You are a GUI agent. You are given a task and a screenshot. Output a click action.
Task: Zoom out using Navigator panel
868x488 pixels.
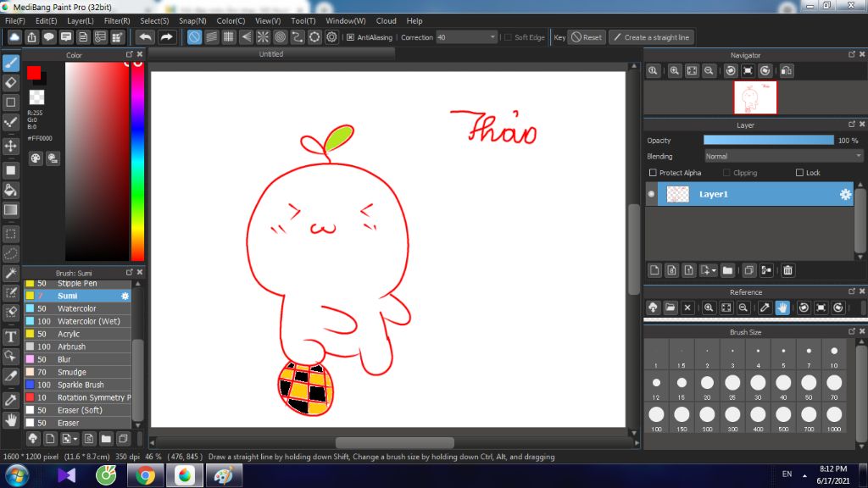pyautogui.click(x=709, y=71)
